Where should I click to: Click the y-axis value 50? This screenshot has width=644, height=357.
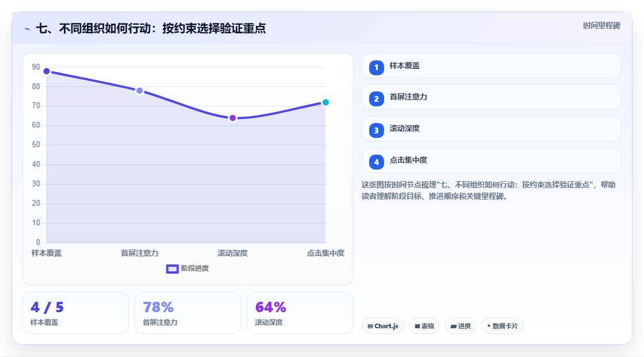tap(36, 145)
